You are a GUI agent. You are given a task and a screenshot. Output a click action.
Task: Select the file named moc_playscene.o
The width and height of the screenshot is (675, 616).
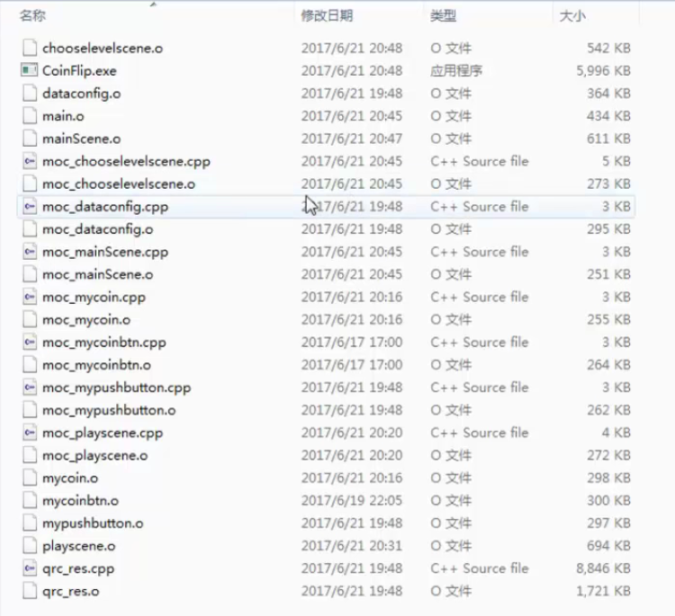tap(94, 455)
